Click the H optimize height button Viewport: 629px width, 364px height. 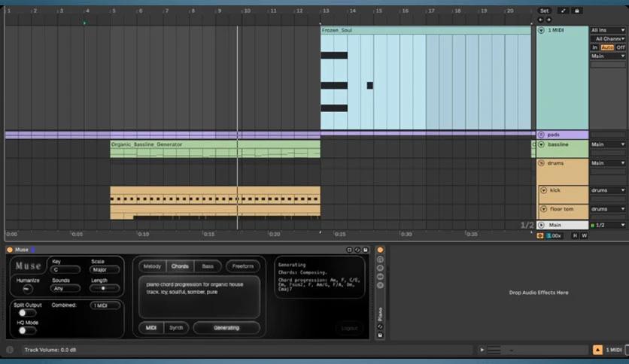click(x=575, y=235)
